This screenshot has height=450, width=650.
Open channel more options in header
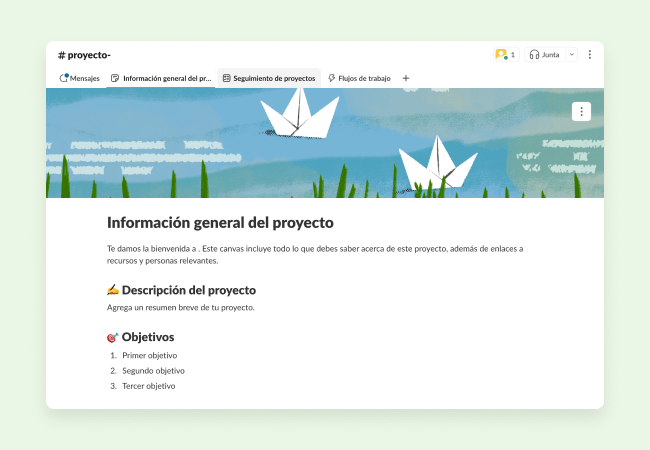click(x=590, y=55)
